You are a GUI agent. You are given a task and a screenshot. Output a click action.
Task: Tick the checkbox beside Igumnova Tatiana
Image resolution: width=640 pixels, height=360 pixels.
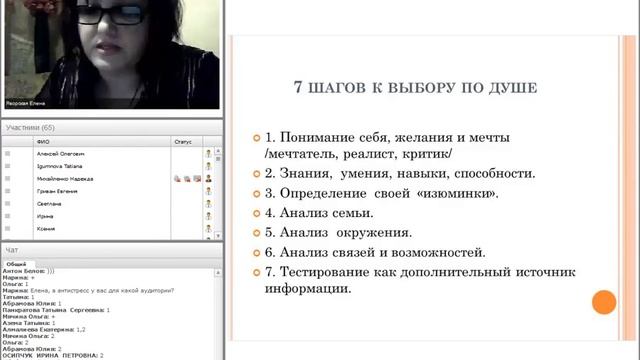click(x=7, y=166)
